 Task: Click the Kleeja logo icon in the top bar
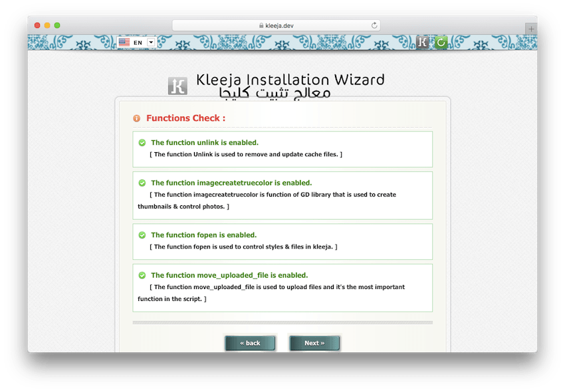click(422, 43)
